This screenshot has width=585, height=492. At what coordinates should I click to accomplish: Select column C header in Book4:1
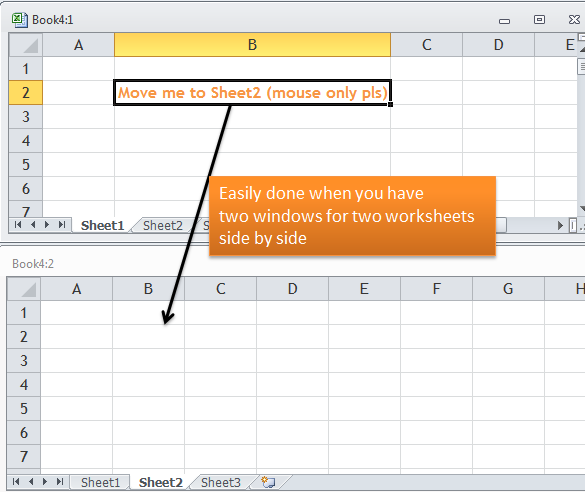(x=426, y=45)
